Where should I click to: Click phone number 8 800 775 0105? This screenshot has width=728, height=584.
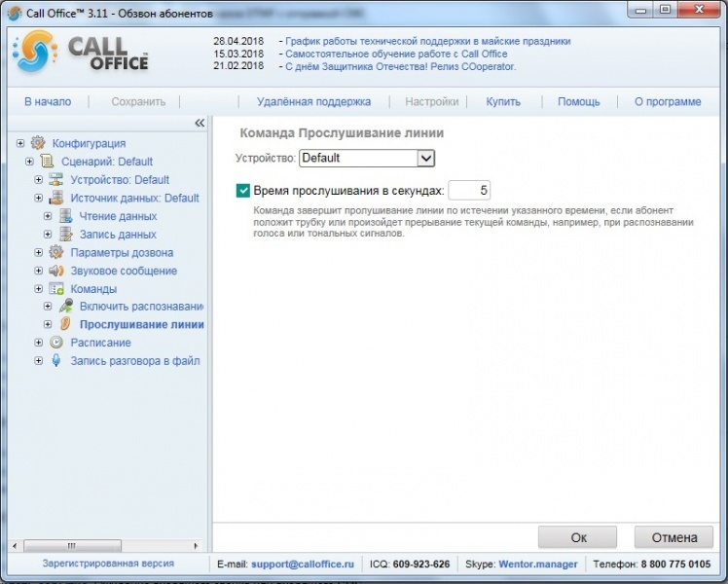point(675,564)
